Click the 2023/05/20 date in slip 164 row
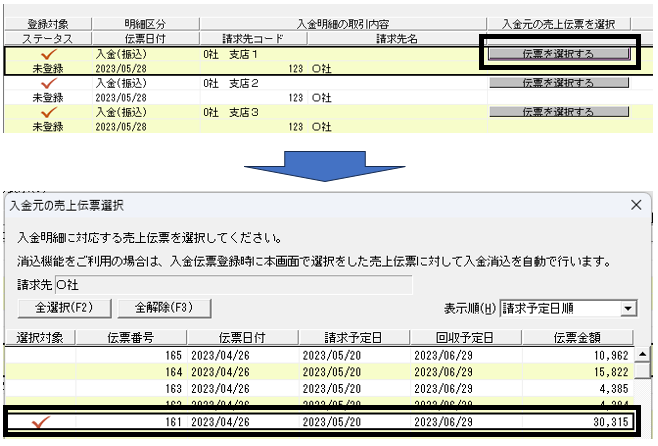Image resolution: width=658 pixels, height=446 pixels. (x=332, y=372)
